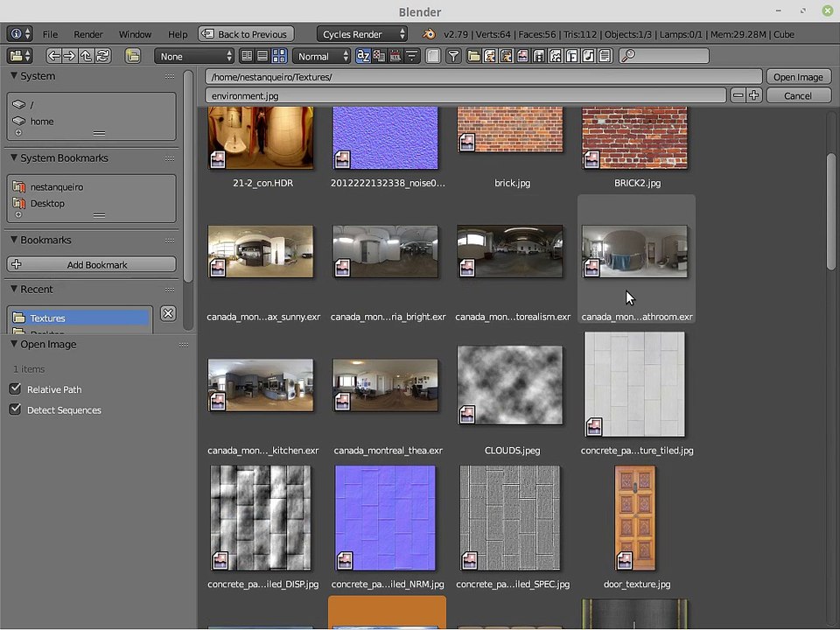Sort files by size

[x=411, y=56]
